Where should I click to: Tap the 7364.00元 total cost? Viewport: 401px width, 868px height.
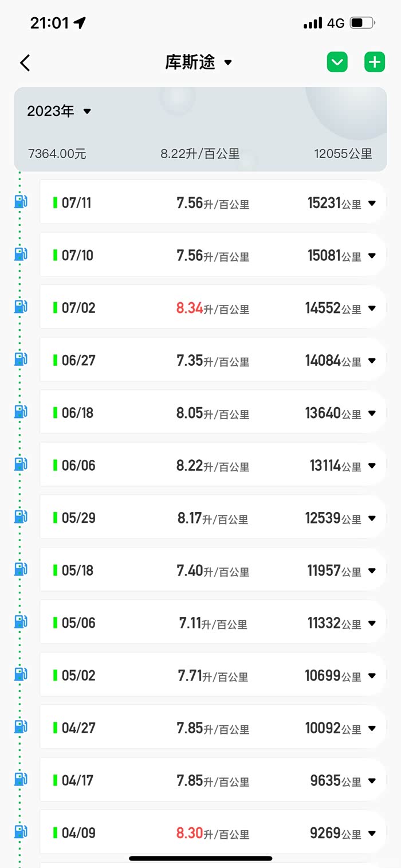(x=57, y=154)
